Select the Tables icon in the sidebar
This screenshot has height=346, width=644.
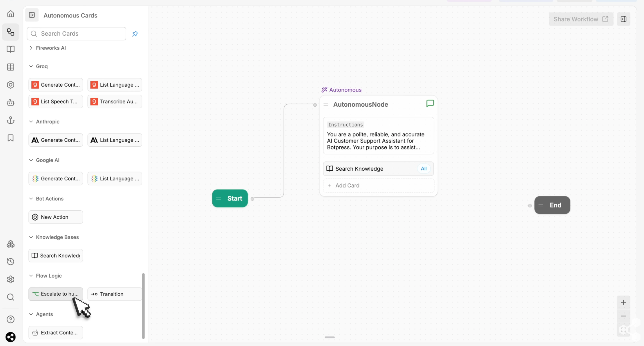(x=10, y=67)
